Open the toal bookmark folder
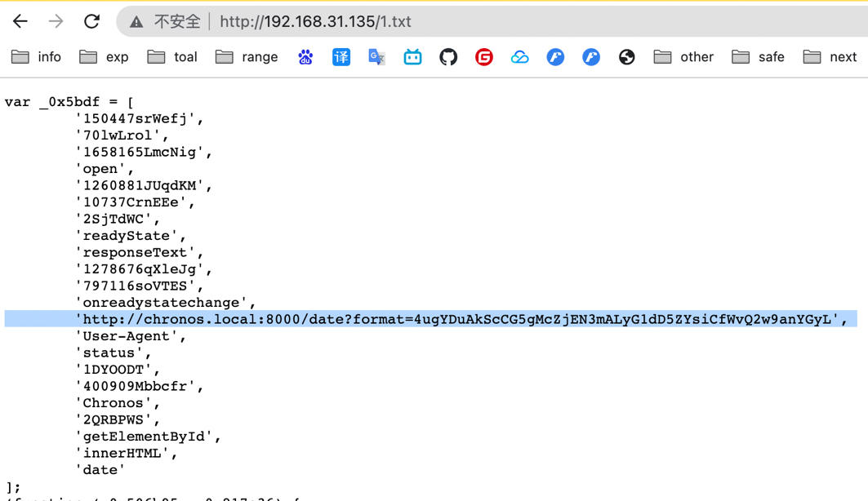The width and height of the screenshot is (868, 501). coord(172,57)
